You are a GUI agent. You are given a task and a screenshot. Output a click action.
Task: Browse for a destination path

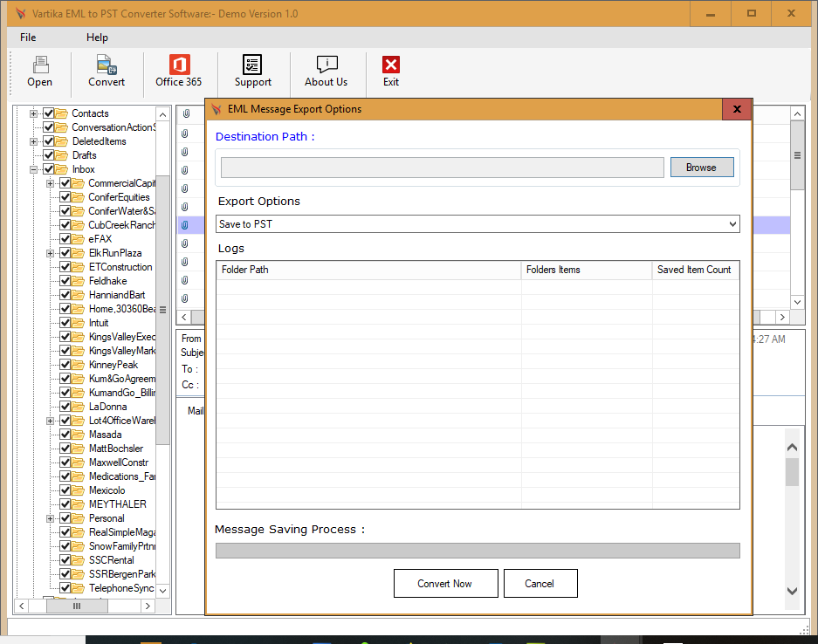click(x=702, y=168)
